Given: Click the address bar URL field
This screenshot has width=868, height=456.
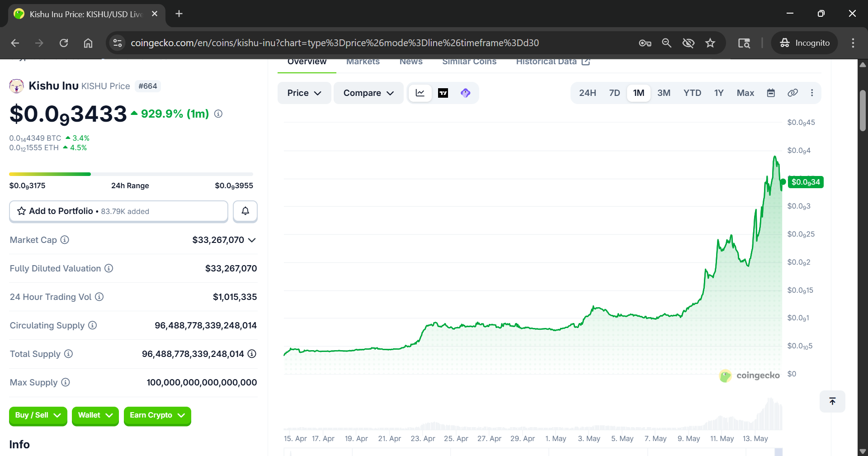Looking at the screenshot, I should [335, 43].
